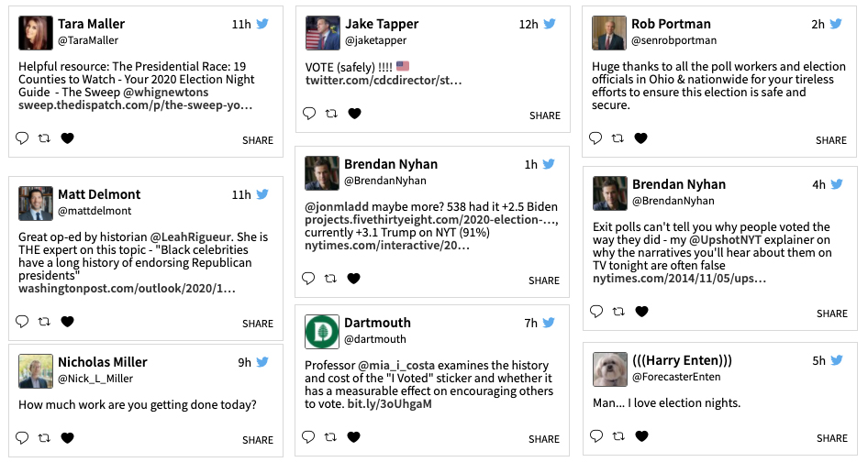Share Jake Tapper's tweet
The width and height of the screenshot is (868, 462).
click(544, 115)
